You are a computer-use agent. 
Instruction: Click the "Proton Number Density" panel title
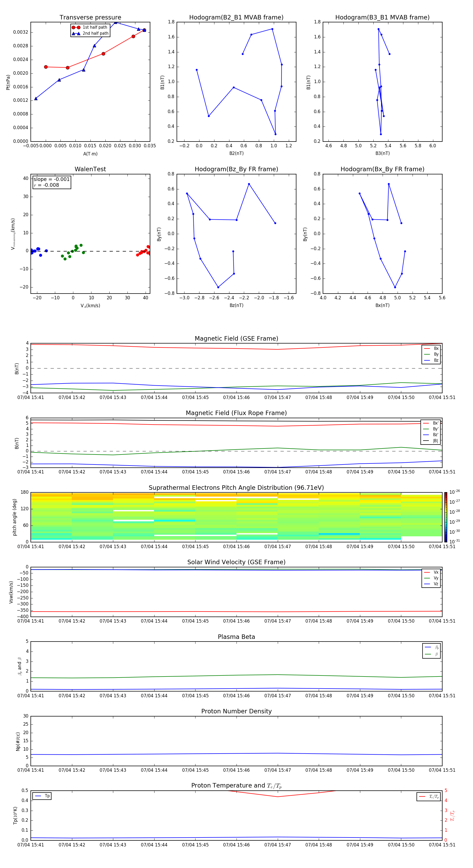(236, 711)
